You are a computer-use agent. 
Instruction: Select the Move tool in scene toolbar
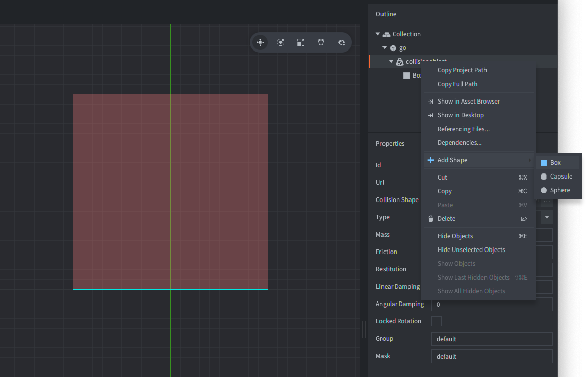[x=260, y=42]
